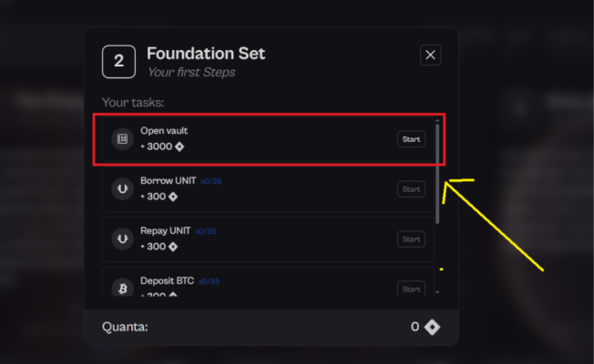
Task: Select the Open vault task label
Action: click(164, 131)
